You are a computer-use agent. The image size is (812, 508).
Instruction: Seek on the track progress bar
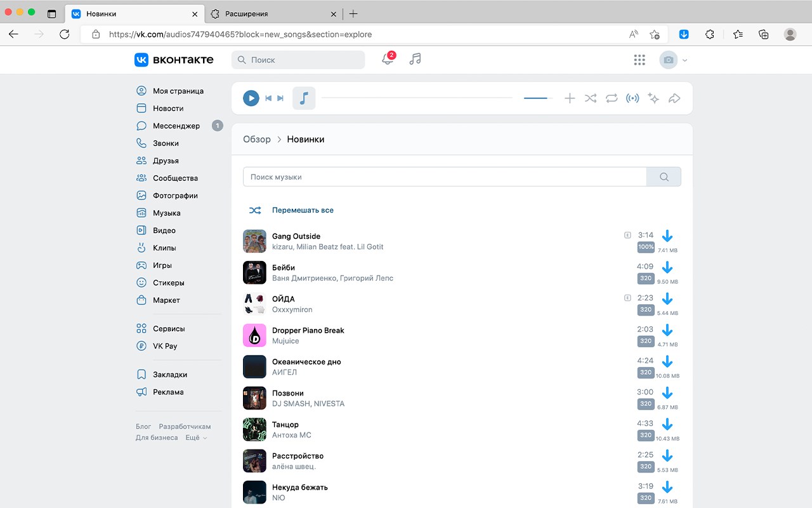tap(417, 98)
